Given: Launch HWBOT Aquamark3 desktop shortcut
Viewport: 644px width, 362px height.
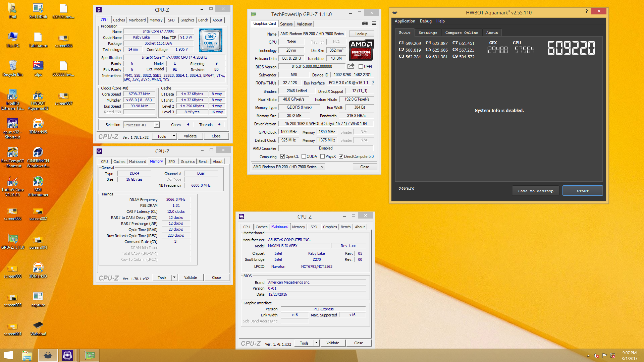Looking at the screenshot, I should pyautogui.click(x=38, y=100).
